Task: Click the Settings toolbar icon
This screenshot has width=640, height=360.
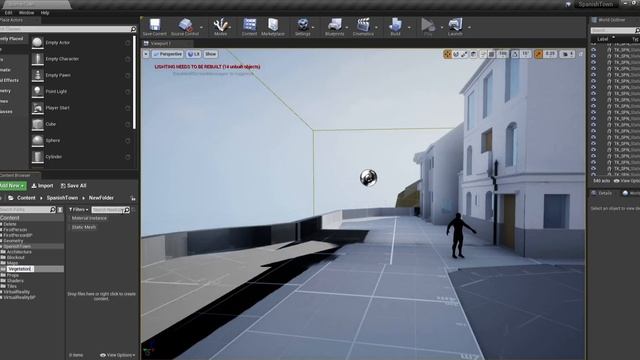Action: coord(303,25)
